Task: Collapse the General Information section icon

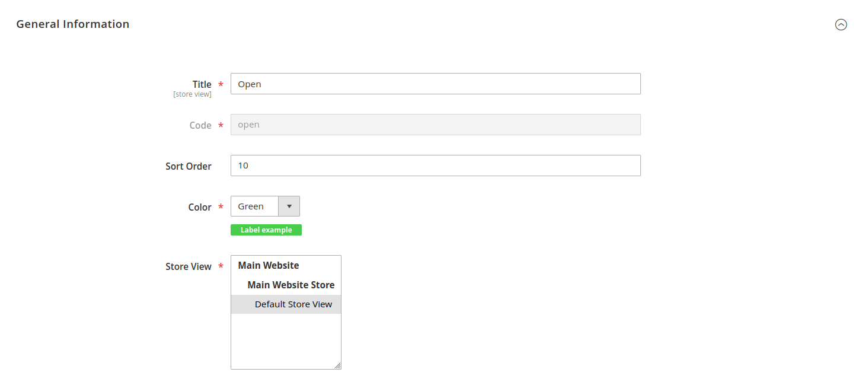Action: coord(841,24)
